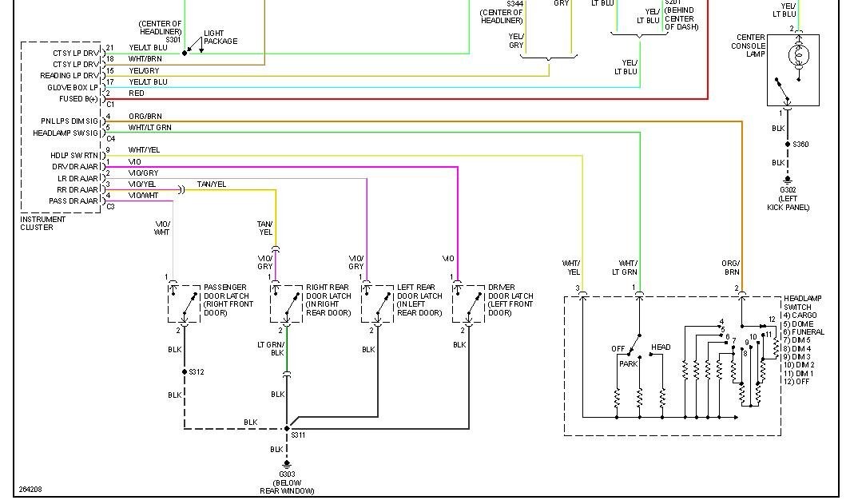Select the HEADLAMP SW SIG label

click(66, 133)
